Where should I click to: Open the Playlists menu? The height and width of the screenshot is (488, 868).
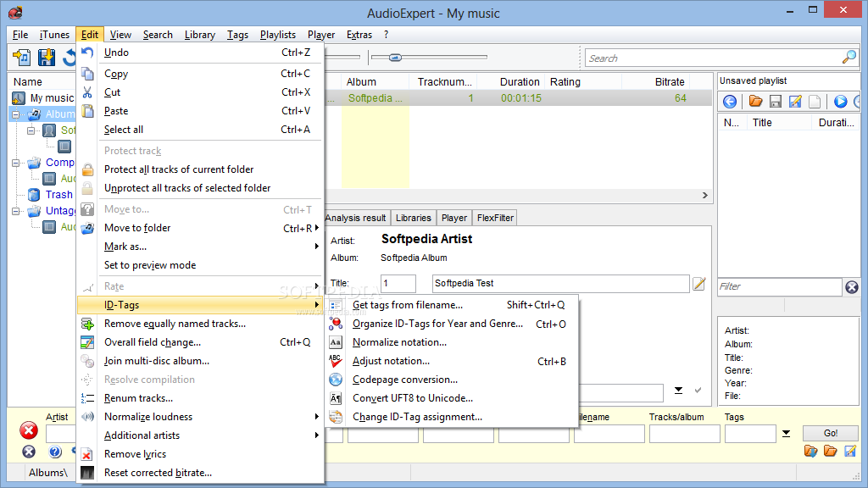(x=278, y=35)
